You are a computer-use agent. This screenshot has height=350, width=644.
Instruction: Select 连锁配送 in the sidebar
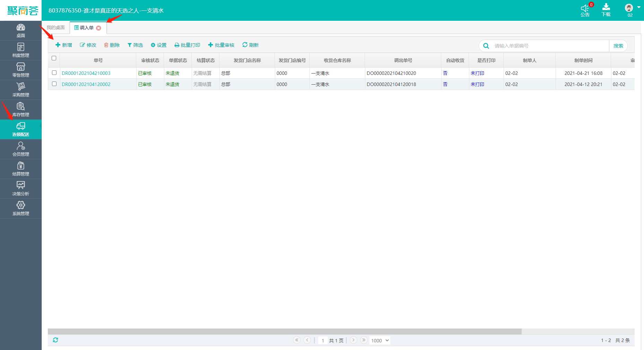[x=21, y=129]
